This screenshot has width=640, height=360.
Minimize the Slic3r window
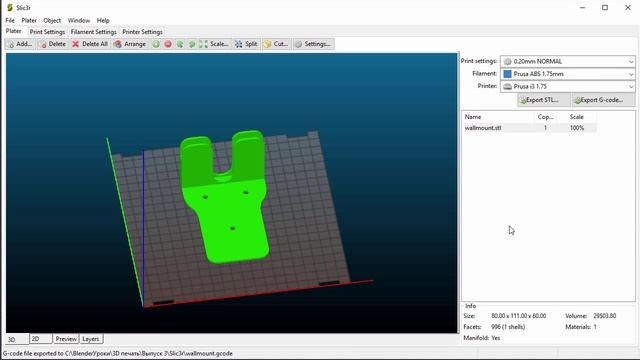click(582, 7)
